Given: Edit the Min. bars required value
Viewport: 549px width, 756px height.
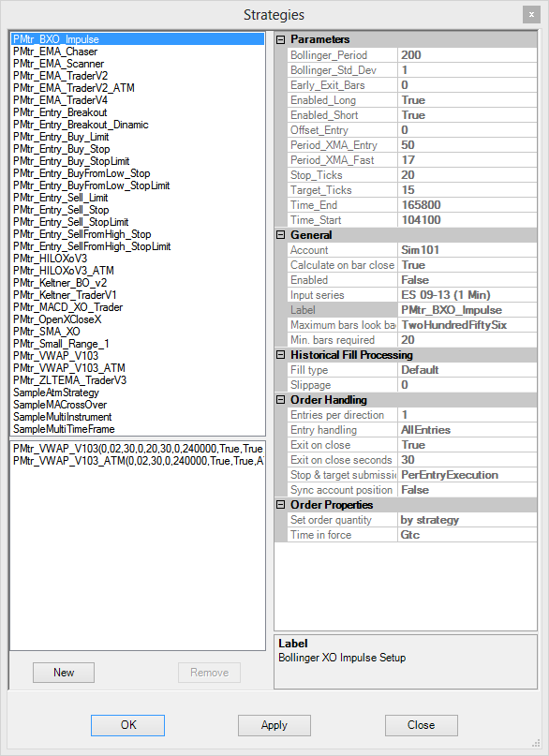Looking at the screenshot, I should pyautogui.click(x=467, y=339).
